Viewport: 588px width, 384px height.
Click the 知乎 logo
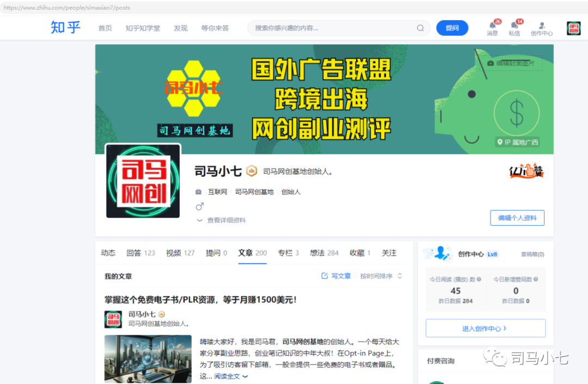click(x=66, y=27)
